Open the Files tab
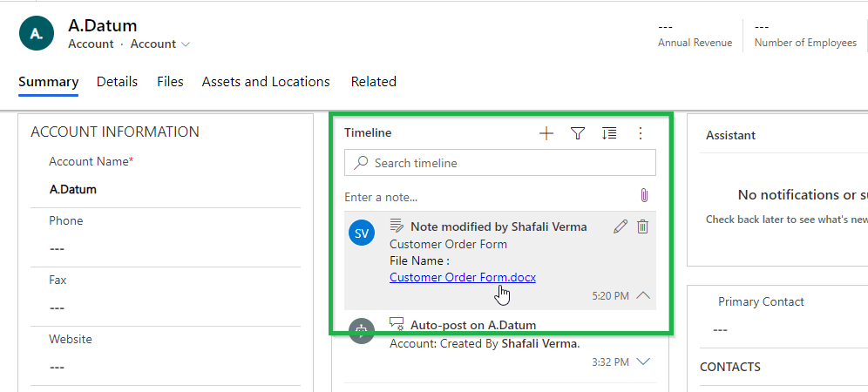The image size is (868, 392). point(170,82)
